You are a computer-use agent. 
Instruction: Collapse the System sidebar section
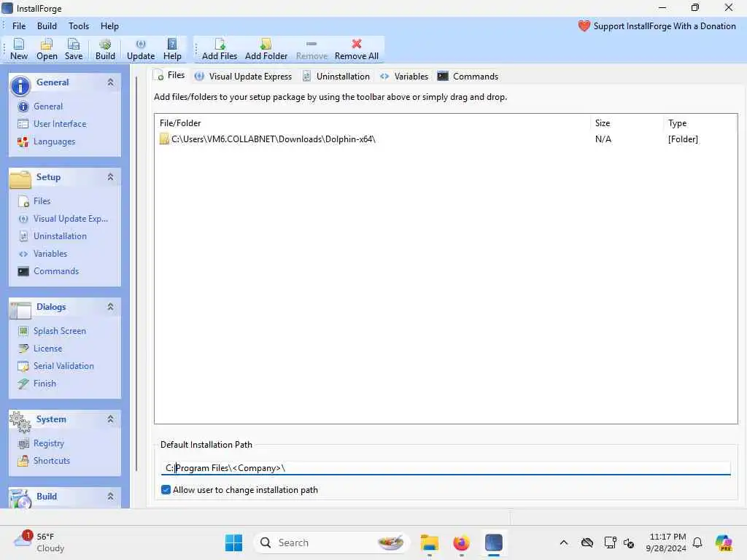pos(111,419)
